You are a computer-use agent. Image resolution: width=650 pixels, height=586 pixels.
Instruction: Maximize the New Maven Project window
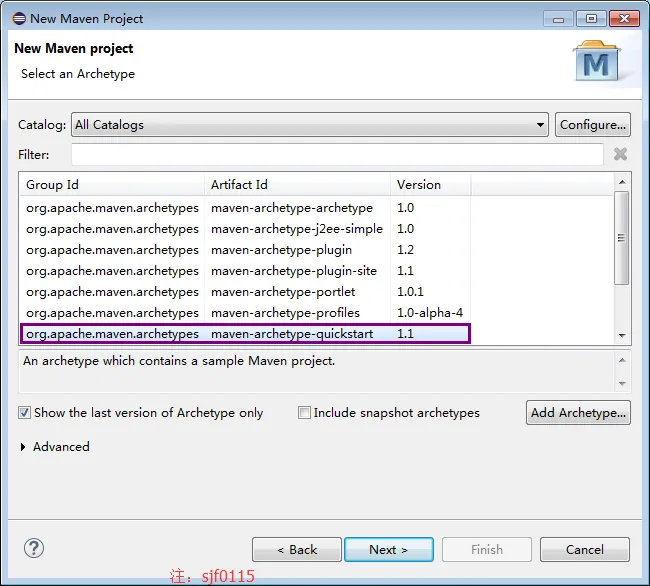tap(591, 19)
